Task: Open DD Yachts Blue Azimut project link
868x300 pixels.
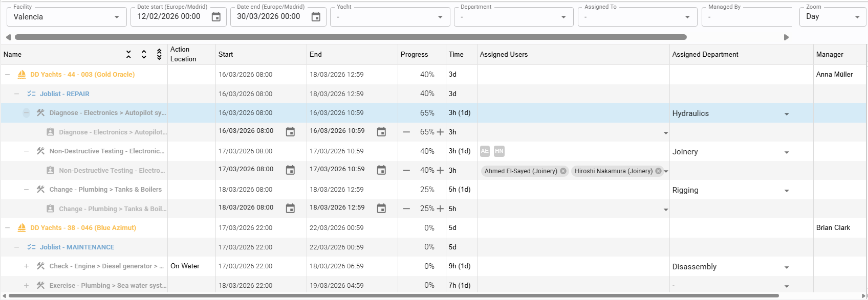Action: [x=83, y=228]
